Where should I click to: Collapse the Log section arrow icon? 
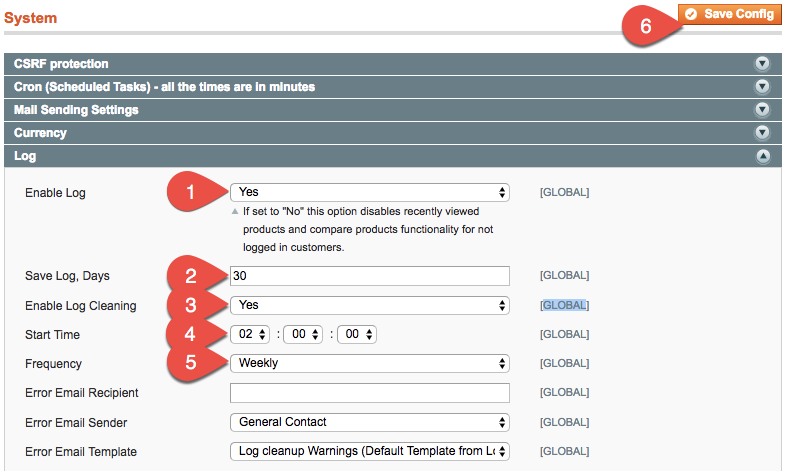click(763, 156)
